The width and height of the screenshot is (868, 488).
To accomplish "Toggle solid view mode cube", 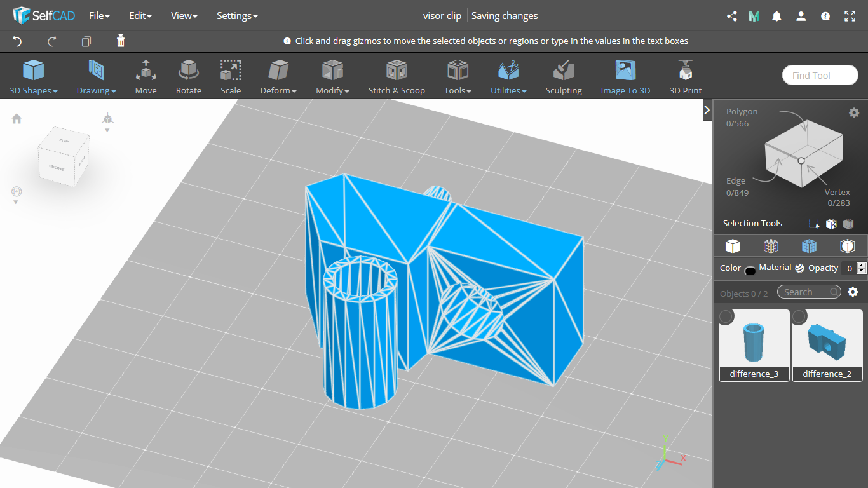I will point(733,246).
